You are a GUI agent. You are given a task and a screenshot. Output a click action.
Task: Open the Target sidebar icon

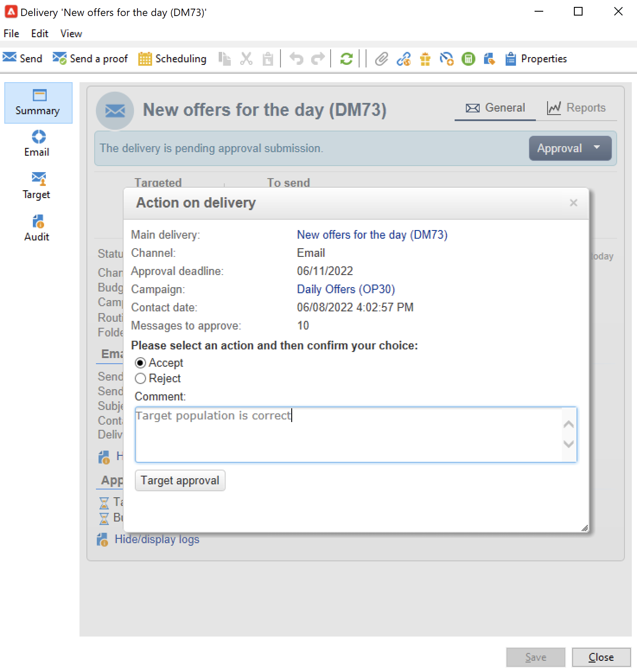[38, 178]
